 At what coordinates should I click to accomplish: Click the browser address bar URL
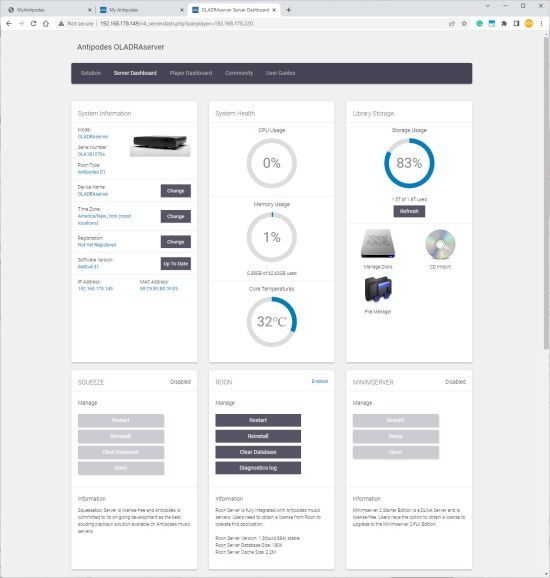pos(176,24)
